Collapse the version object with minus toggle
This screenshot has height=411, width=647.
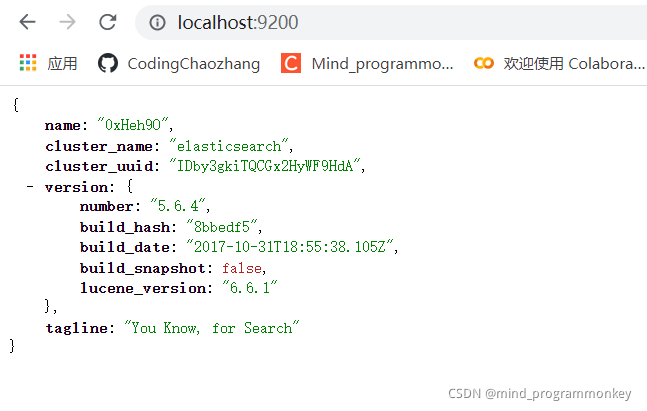[30, 187]
